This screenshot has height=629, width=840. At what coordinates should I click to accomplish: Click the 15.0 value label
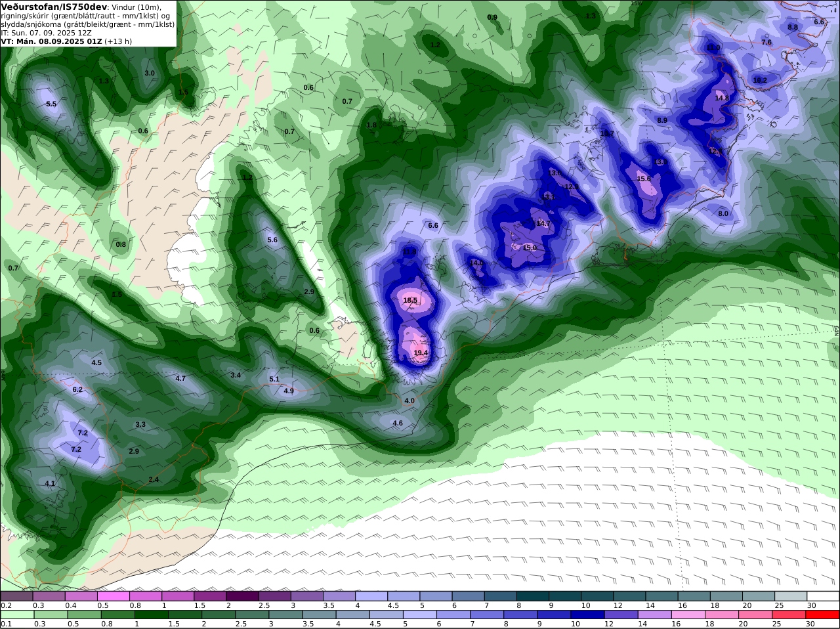click(530, 248)
